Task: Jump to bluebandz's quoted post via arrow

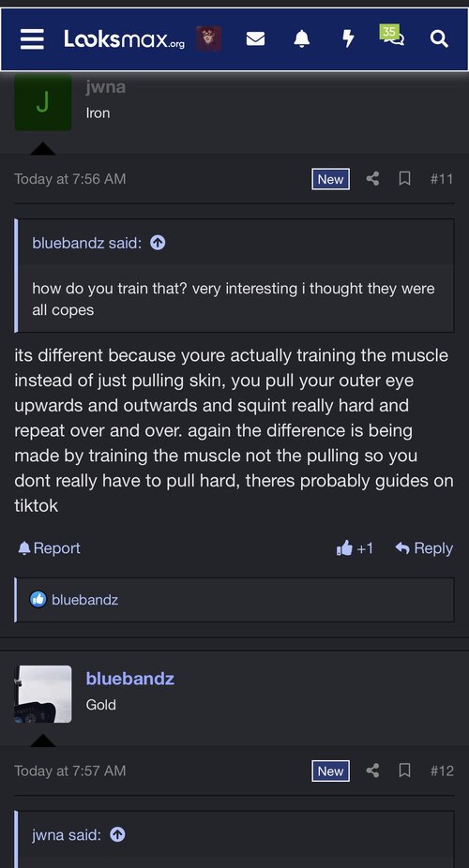Action: 158,243
